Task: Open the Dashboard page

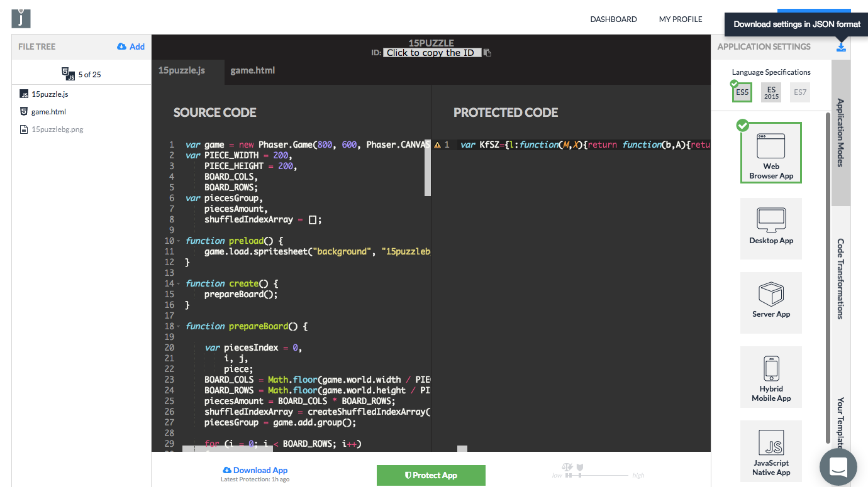Action: [613, 19]
